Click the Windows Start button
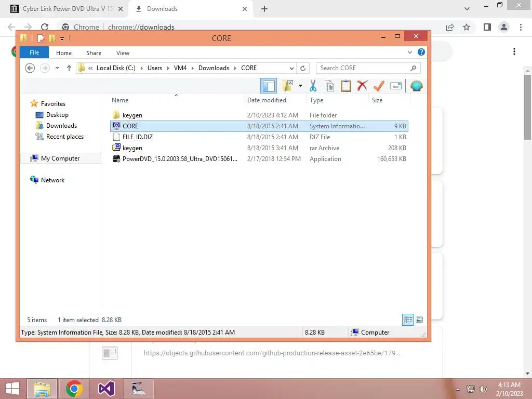This screenshot has width=532, height=399. coord(12,389)
